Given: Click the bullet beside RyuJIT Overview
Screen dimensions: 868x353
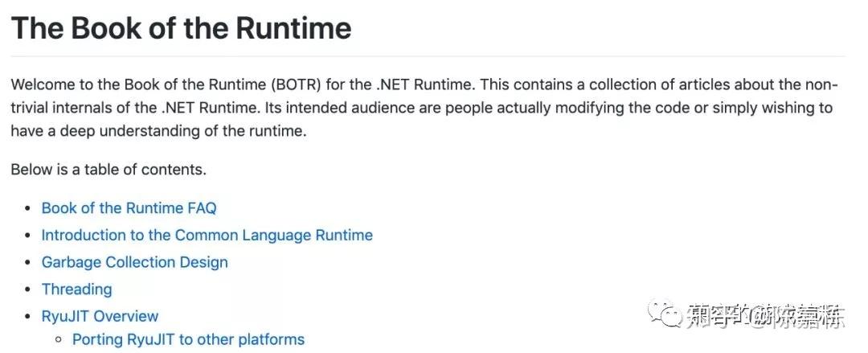Looking at the screenshot, I should (27, 317).
